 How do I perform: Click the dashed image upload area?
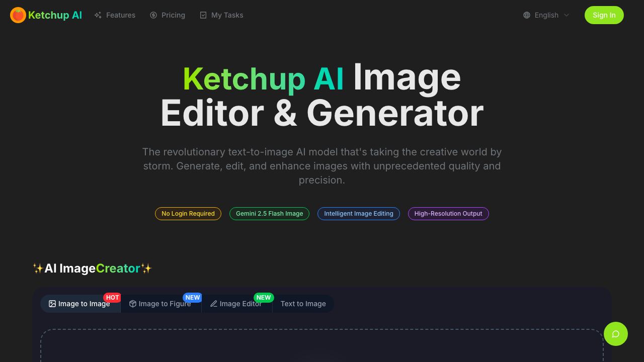tap(322, 346)
